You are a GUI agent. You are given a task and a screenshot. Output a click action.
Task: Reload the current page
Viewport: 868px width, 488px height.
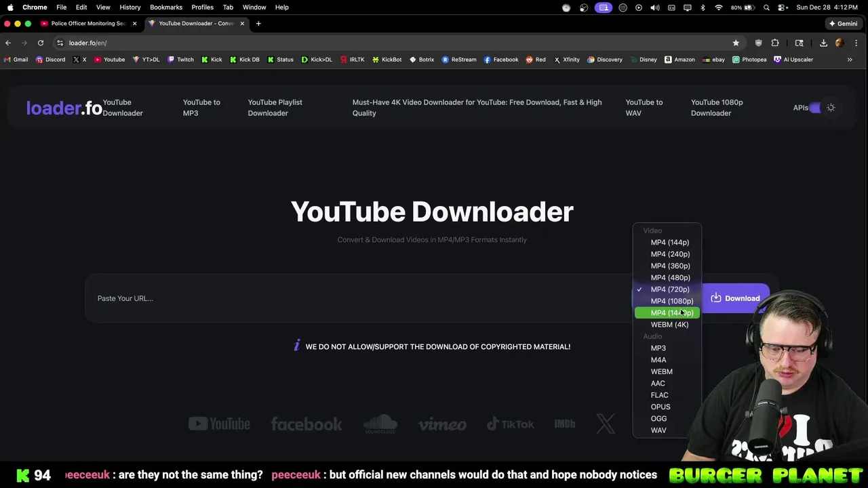(x=41, y=43)
